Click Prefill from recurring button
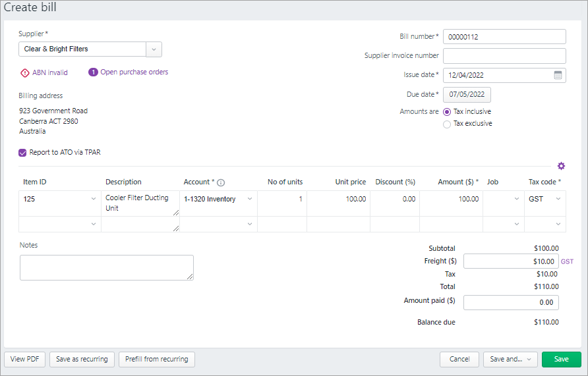Image resolution: width=588 pixels, height=376 pixels. (157, 360)
